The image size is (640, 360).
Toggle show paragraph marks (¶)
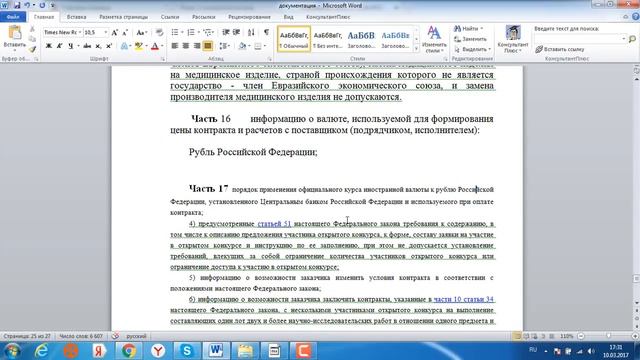(x=266, y=32)
